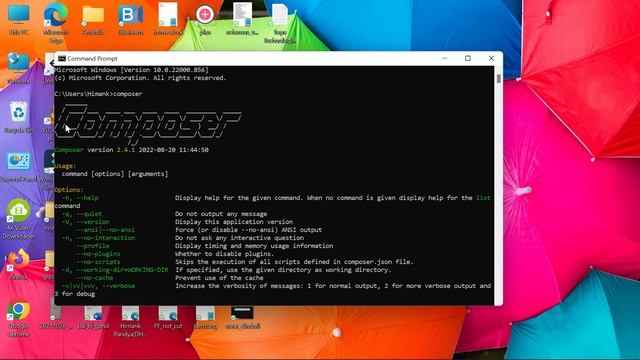
Task: Open the PF_not_cut desktop file
Action: tap(168, 317)
